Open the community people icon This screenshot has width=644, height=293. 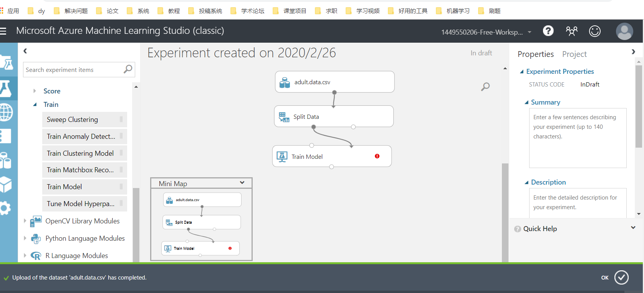[x=571, y=31]
